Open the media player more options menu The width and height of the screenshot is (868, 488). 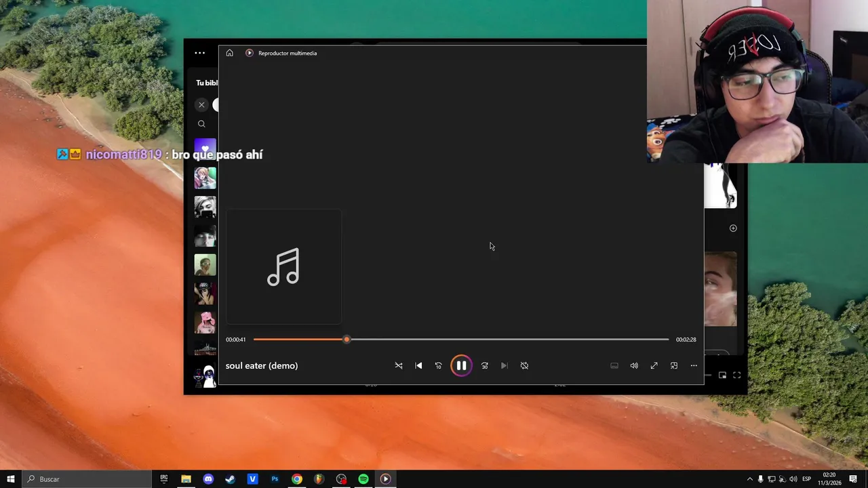pos(694,365)
